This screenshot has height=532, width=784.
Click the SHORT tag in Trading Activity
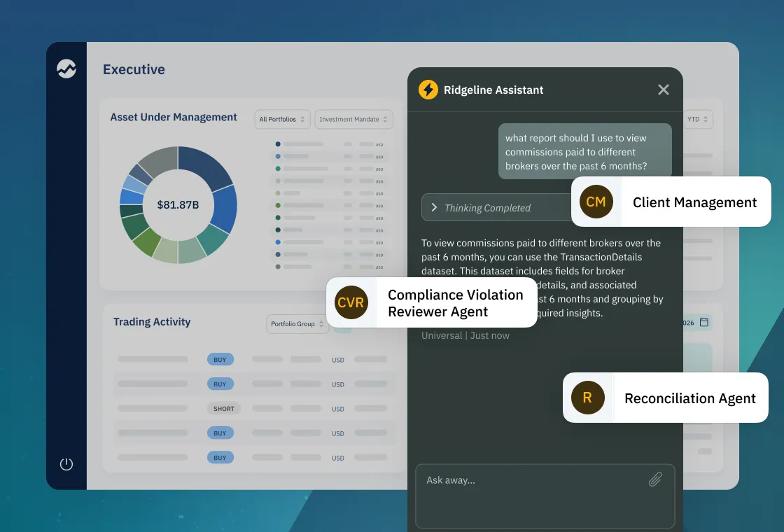(224, 409)
